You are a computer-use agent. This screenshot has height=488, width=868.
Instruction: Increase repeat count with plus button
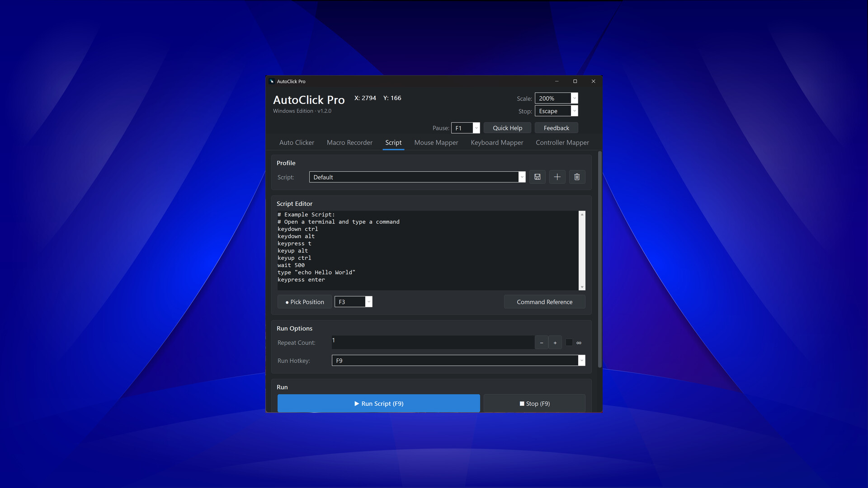[x=555, y=343]
